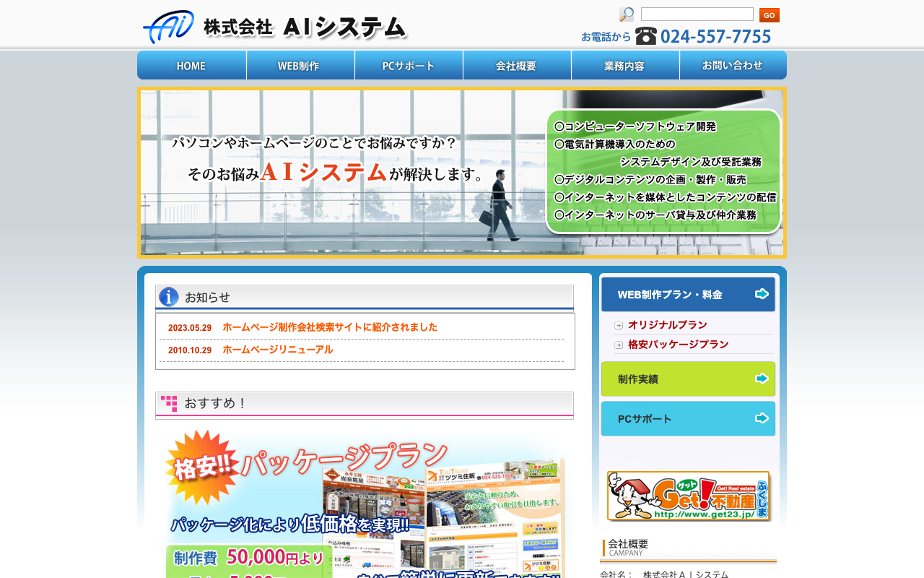Open the お問い合わせ navigation tab
This screenshot has height=578, width=924.
(733, 65)
